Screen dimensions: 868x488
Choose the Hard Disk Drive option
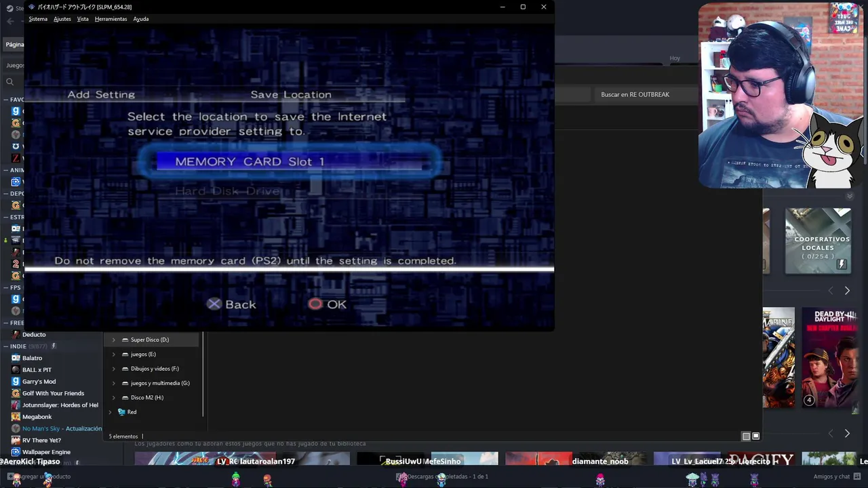[228, 191]
